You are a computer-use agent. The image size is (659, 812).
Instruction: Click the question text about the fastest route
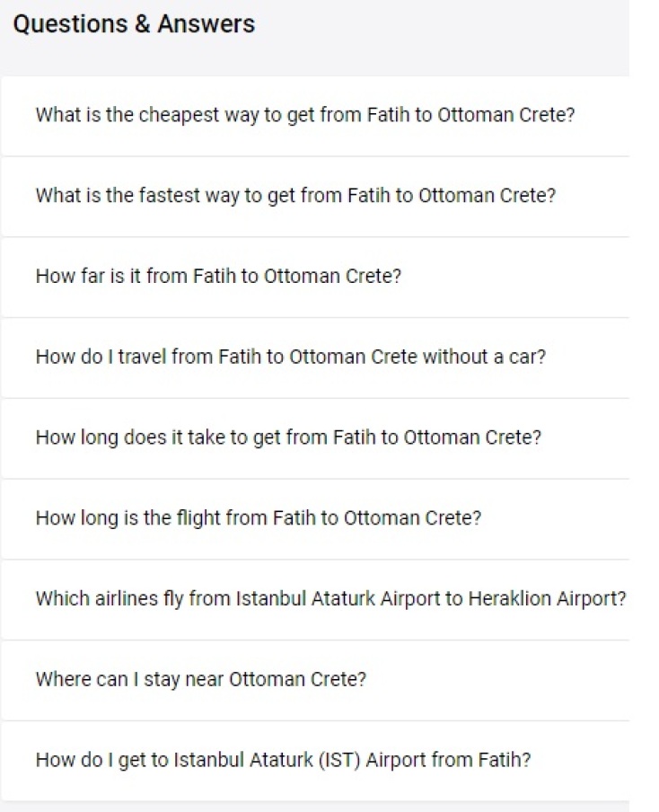295,196
